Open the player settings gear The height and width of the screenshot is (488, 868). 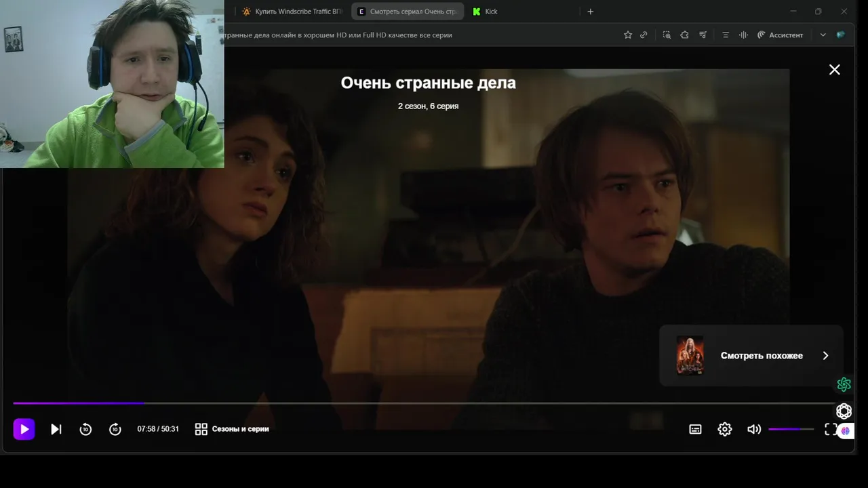point(725,429)
